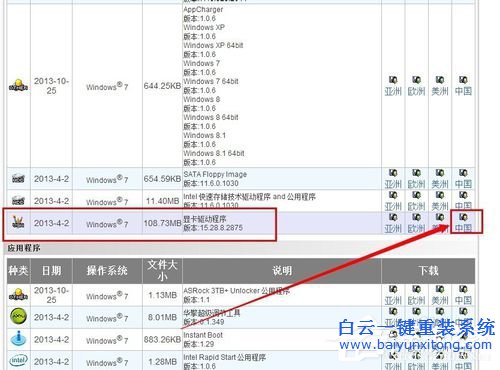Image resolution: width=500 pixels, height=370 pixels.
Task: Click the ASRock 3TB+ Unlocker row icon
Action: (x=18, y=295)
